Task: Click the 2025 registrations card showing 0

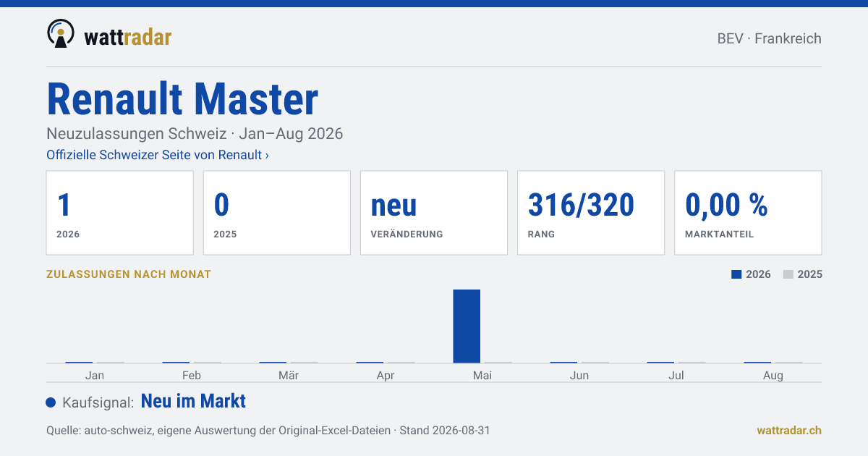Action: [x=277, y=213]
